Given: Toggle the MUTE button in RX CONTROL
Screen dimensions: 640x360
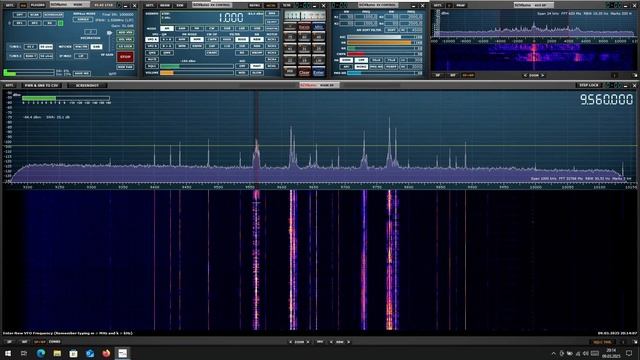Looking at the screenshot, I should pyautogui.click(x=152, y=60).
